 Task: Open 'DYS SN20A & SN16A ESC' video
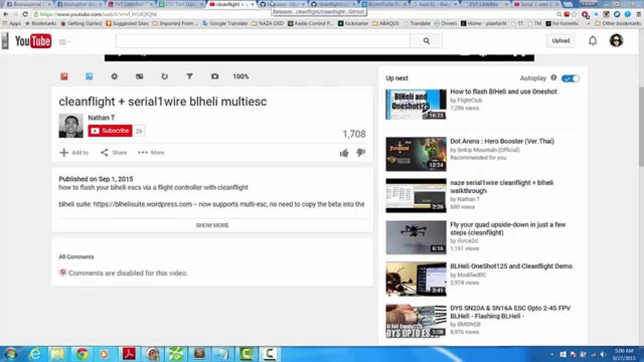510,312
